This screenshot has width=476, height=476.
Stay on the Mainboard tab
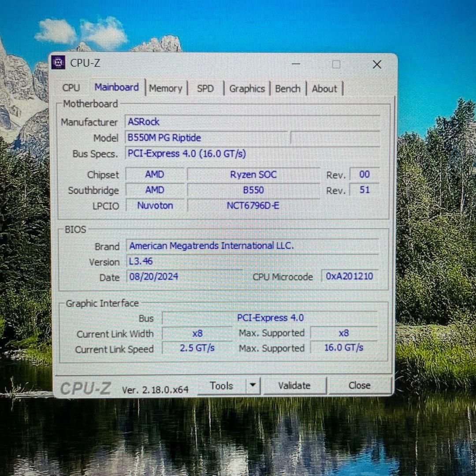116,87
